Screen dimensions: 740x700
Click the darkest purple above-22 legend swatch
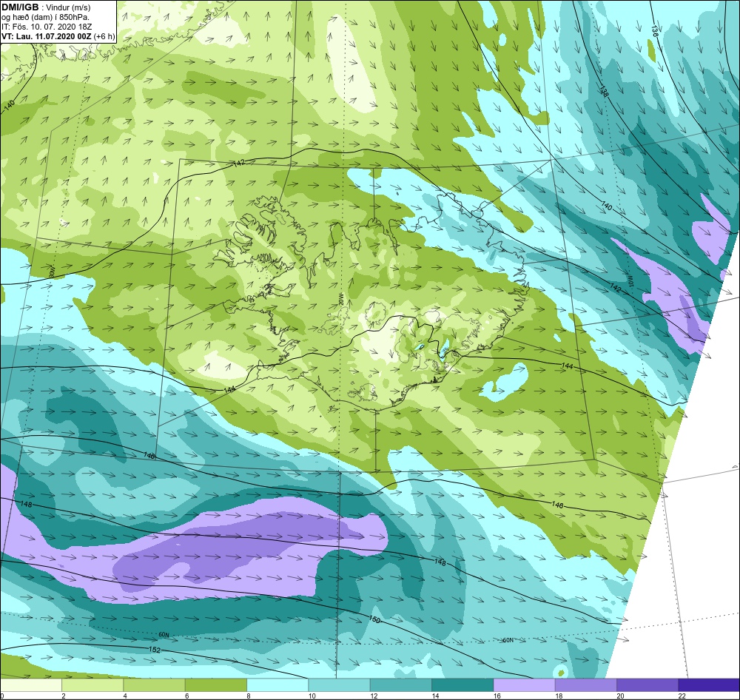tap(709, 684)
